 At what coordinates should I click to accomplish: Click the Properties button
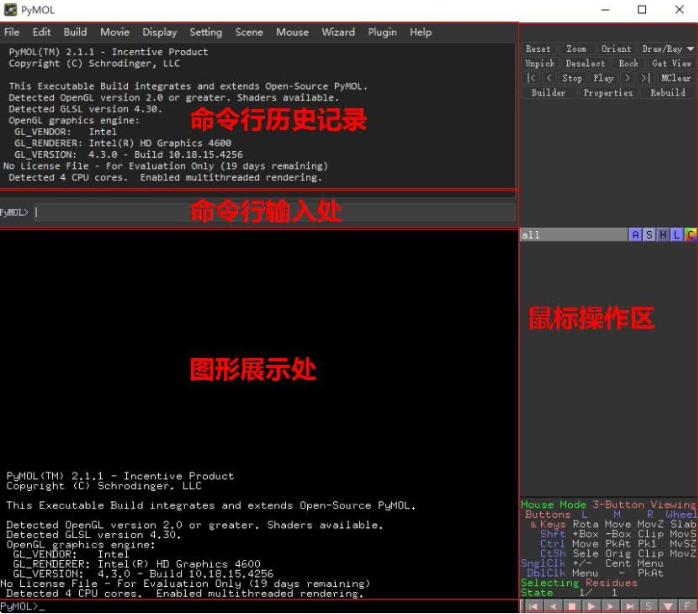608,93
